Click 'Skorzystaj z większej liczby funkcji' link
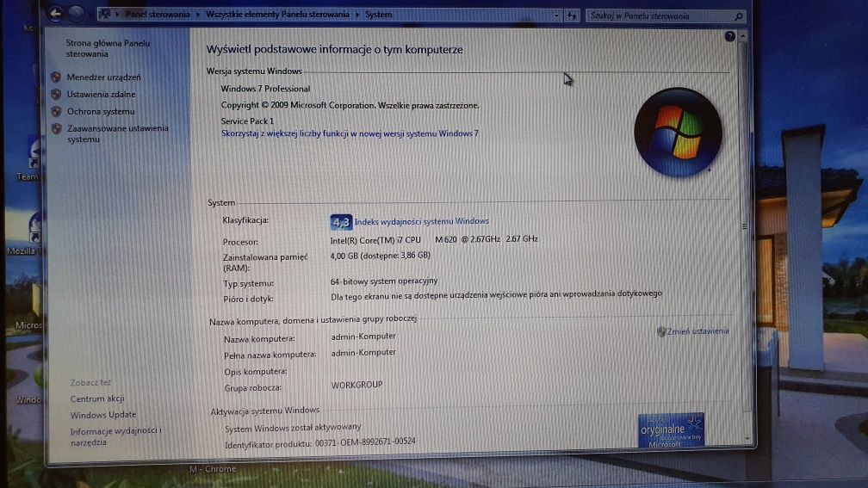The width and height of the screenshot is (868, 488). (350, 133)
